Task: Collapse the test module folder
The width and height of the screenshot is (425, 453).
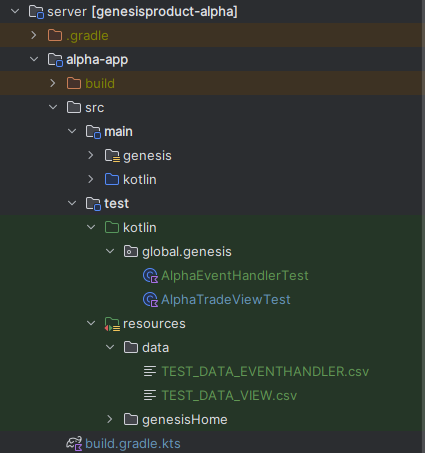Action: (x=72, y=203)
